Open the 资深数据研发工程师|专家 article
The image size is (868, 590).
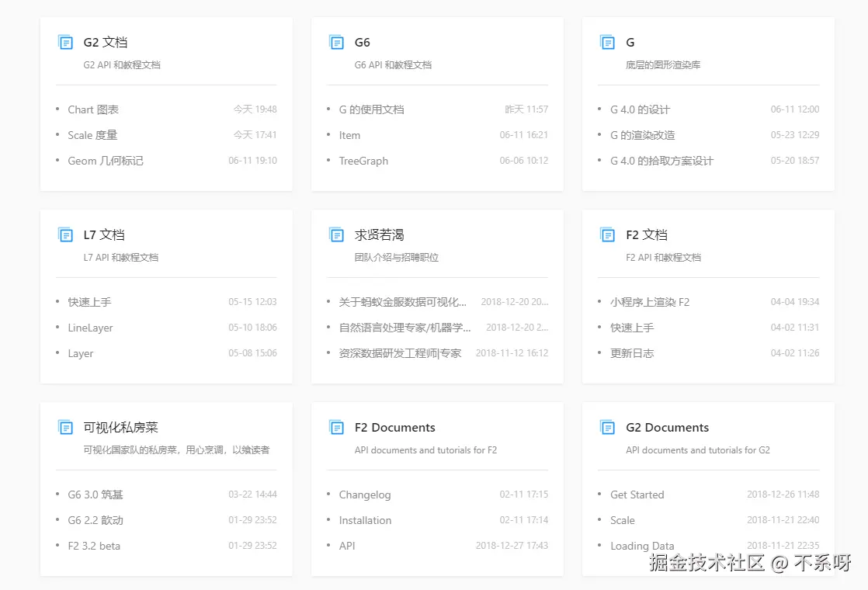click(x=400, y=353)
